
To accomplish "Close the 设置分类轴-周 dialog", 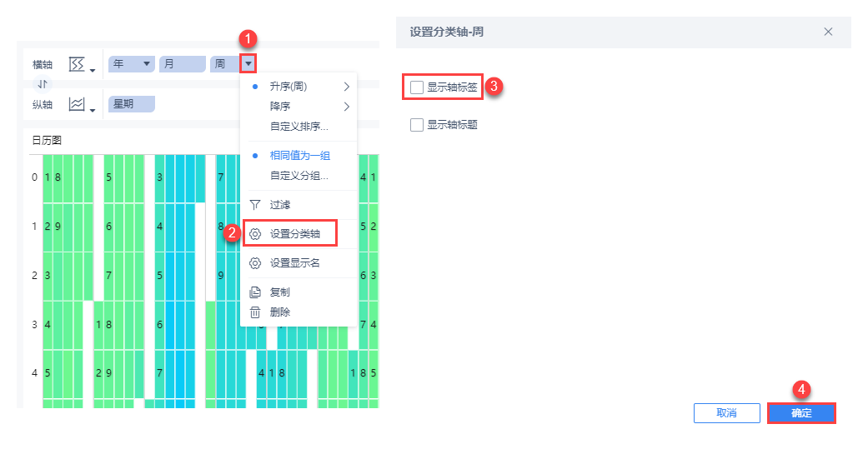I will coord(828,32).
